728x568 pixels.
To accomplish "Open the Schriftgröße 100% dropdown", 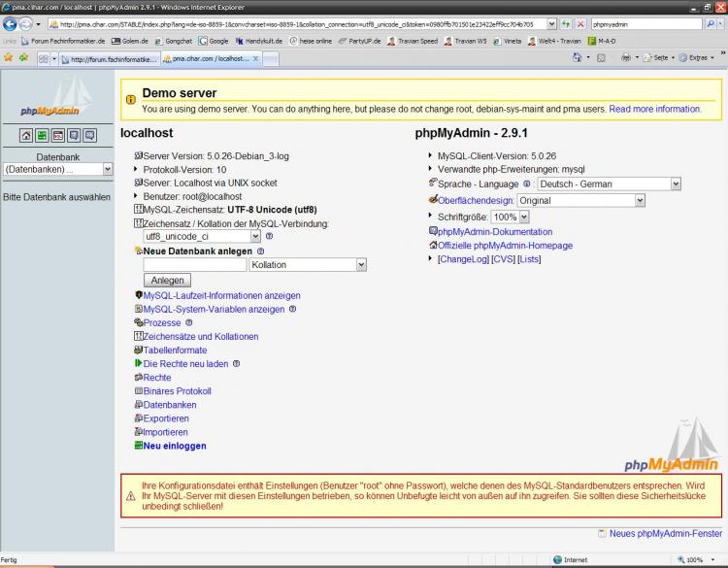I will coord(510,217).
